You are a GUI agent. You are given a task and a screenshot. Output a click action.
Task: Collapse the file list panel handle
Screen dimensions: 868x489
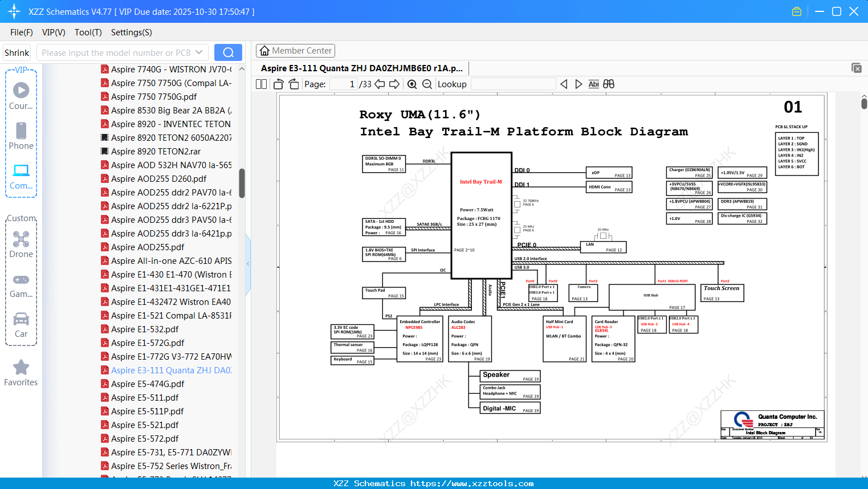248,263
